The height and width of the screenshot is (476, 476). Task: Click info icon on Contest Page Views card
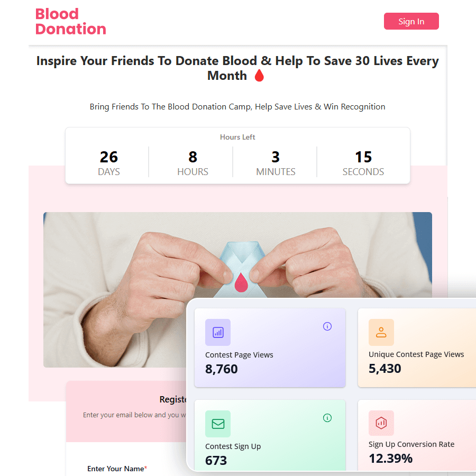327,326
